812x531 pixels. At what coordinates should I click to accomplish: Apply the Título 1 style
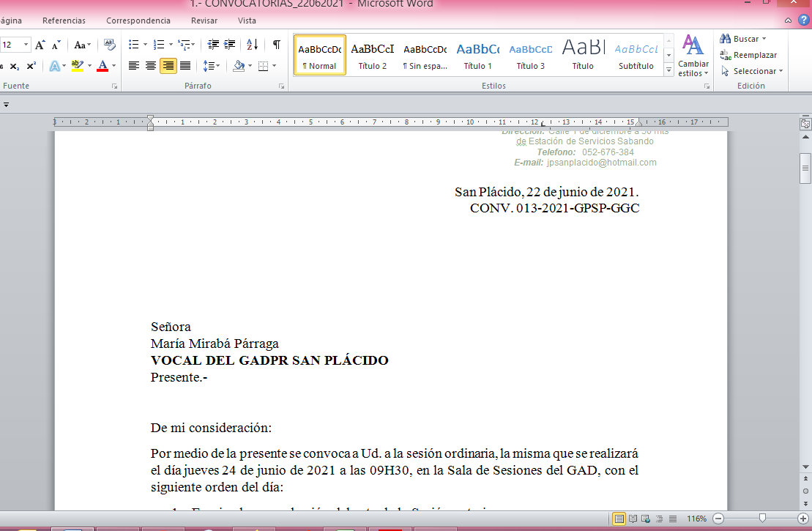pyautogui.click(x=477, y=56)
